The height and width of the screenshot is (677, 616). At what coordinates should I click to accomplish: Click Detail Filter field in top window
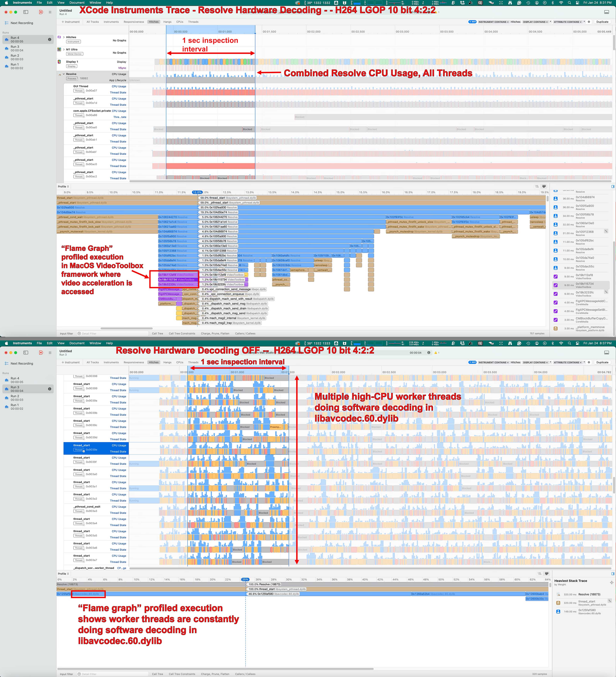coord(113,333)
